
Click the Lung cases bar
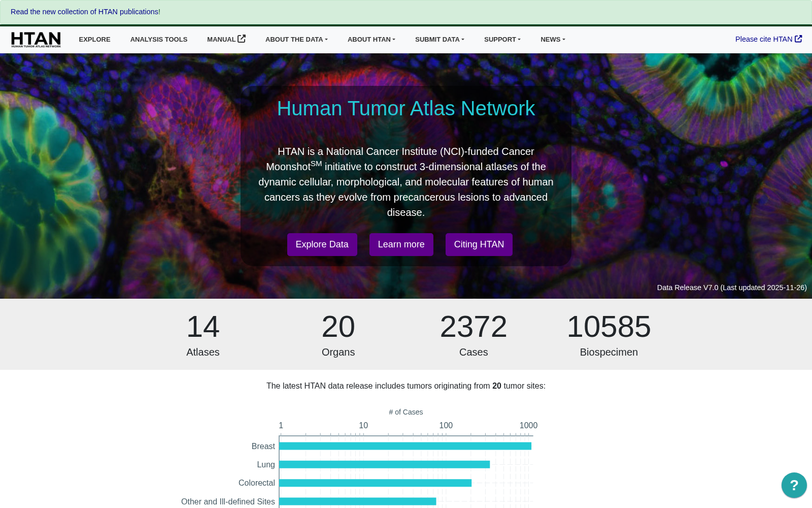pos(384,464)
